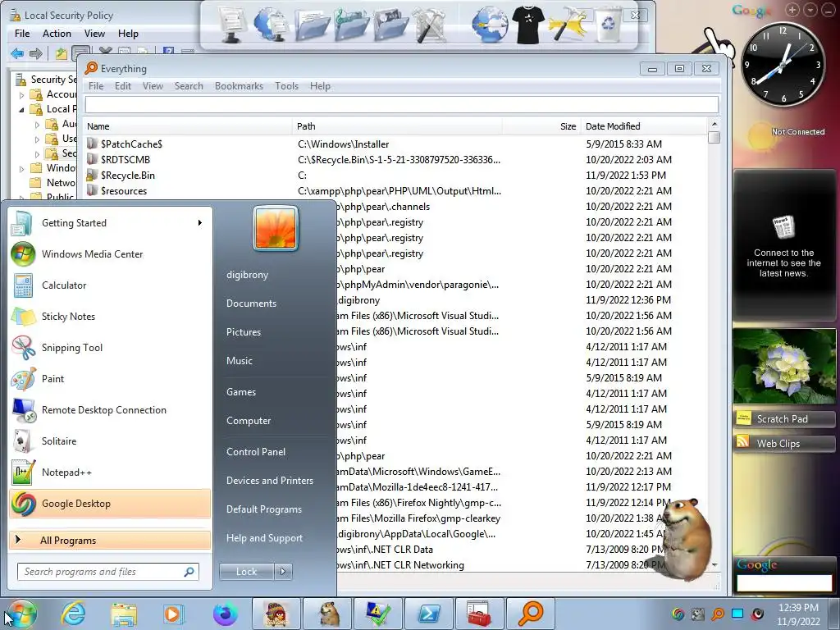The height and width of the screenshot is (630, 840).
Task: Open the Edit menu in Everything
Action: 123,85
